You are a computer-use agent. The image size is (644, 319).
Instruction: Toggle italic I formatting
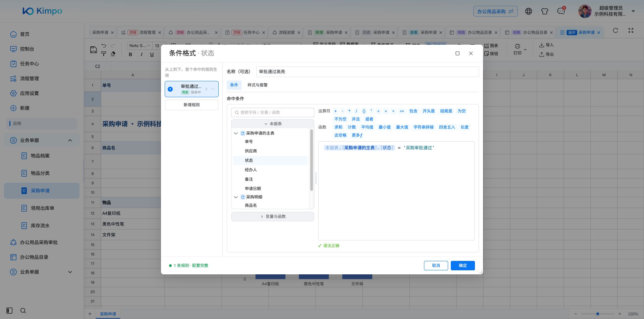[142, 54]
